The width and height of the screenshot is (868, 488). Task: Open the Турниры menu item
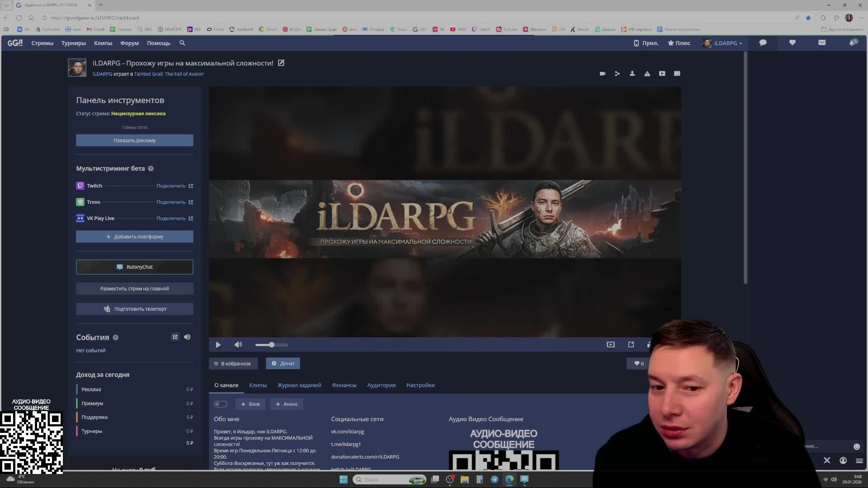pyautogui.click(x=73, y=43)
